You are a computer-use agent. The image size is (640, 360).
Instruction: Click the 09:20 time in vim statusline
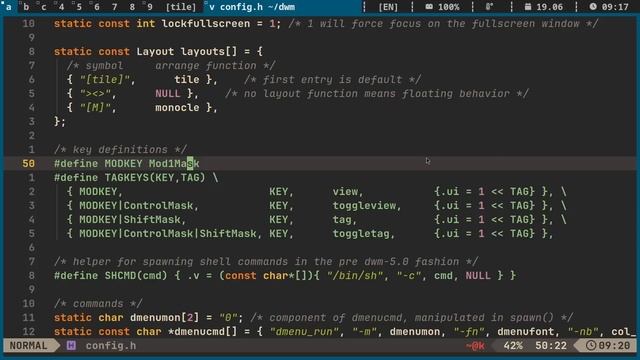click(614, 346)
